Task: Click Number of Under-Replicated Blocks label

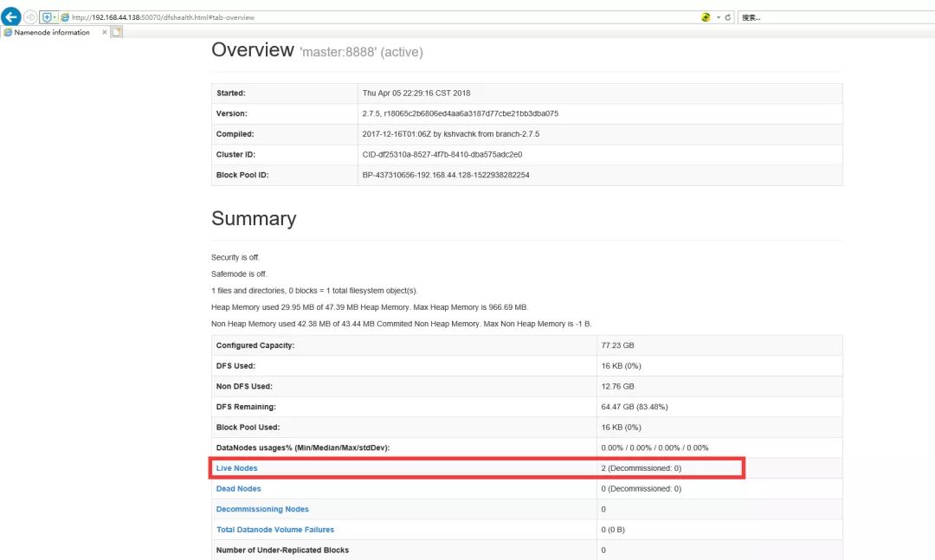Action: tap(282, 550)
